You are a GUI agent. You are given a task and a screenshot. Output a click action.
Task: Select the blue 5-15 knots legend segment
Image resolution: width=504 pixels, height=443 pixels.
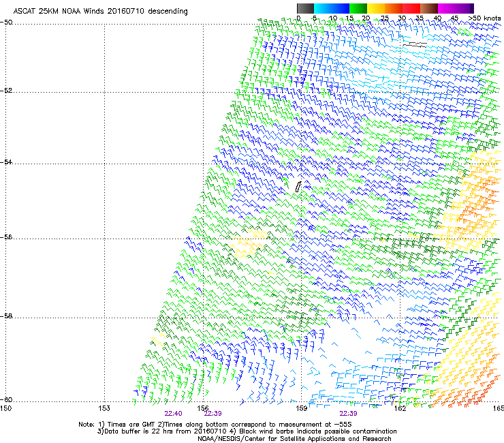tap(332, 8)
